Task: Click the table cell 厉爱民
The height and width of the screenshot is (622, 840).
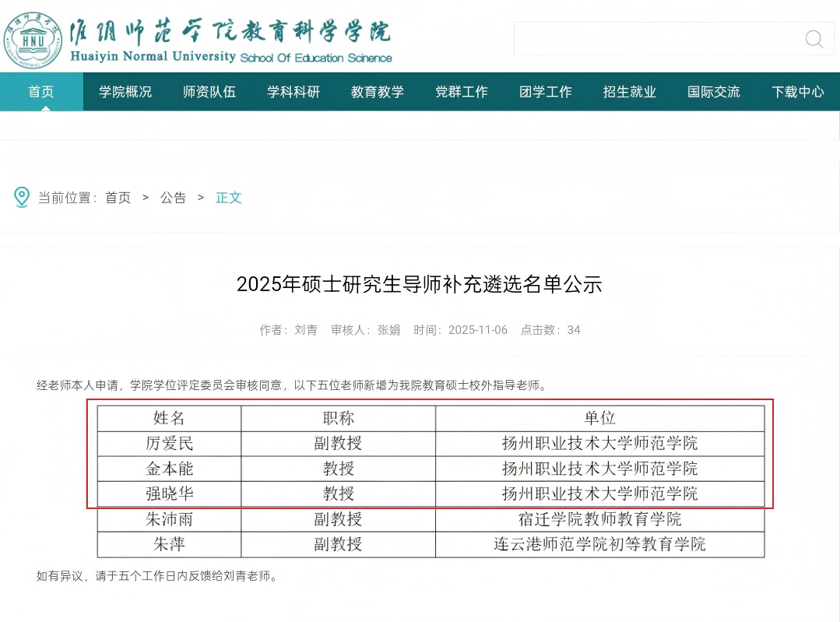Action: (169, 444)
